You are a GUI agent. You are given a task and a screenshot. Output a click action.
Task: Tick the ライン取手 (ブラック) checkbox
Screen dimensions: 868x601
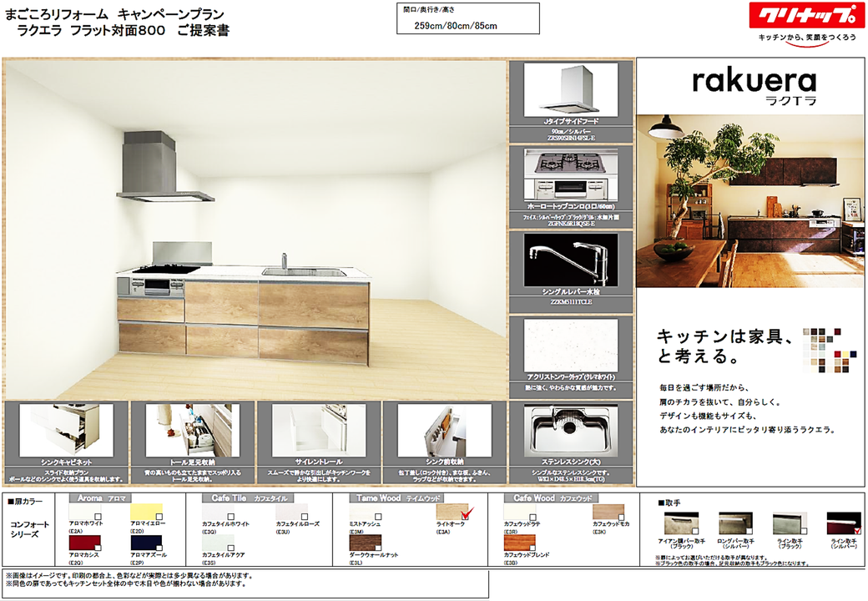[804, 531]
